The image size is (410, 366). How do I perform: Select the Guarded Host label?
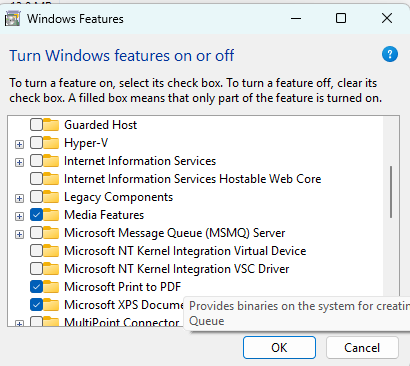click(x=100, y=125)
